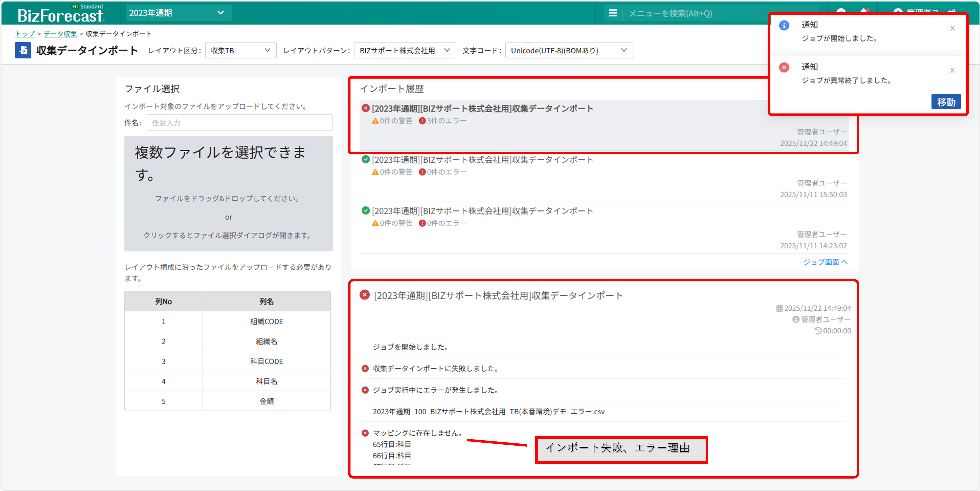The height and width of the screenshot is (491, 980).
Task: Click the red error notification icon
Action: pyautogui.click(x=784, y=67)
